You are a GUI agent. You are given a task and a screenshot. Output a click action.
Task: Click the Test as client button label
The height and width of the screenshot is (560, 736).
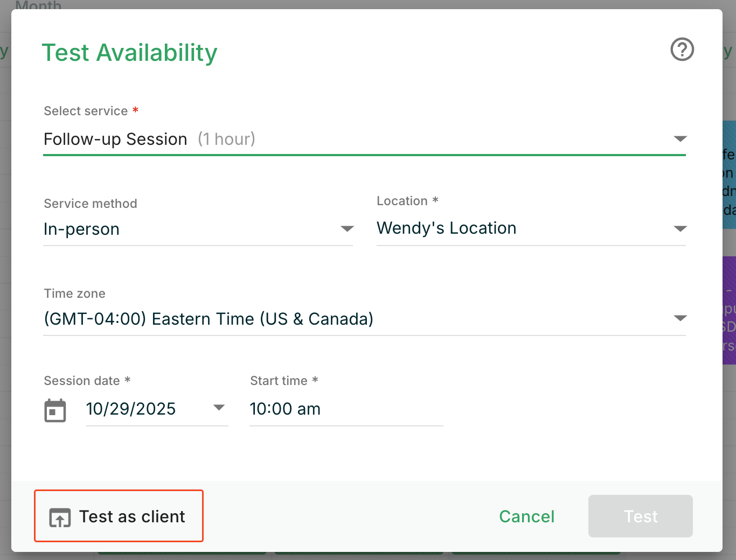(132, 516)
